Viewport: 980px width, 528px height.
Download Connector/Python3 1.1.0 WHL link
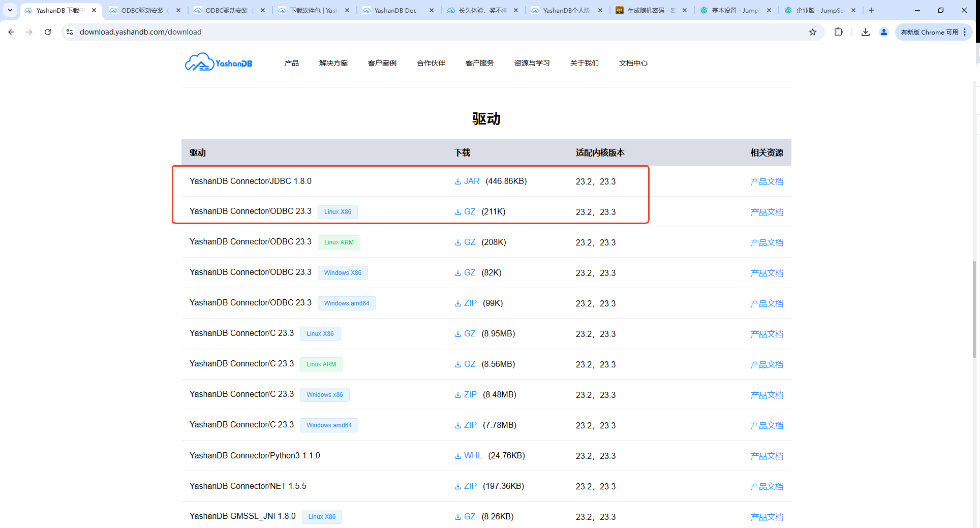[473, 456]
